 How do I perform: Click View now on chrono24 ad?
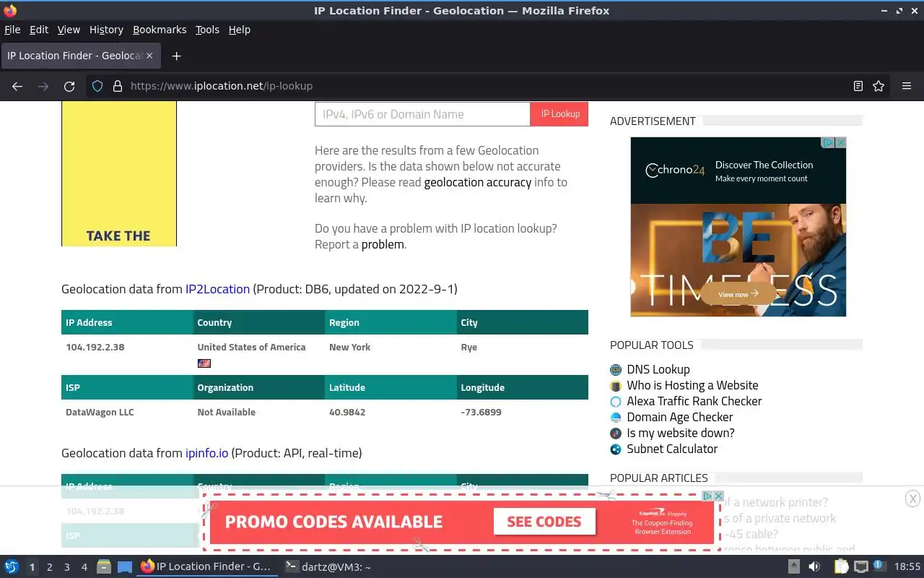click(x=738, y=294)
